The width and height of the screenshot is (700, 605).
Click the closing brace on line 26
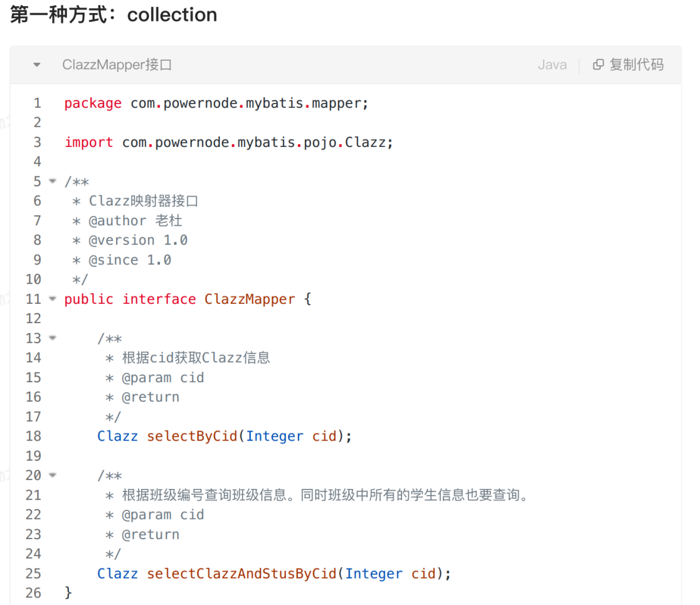tap(68, 593)
